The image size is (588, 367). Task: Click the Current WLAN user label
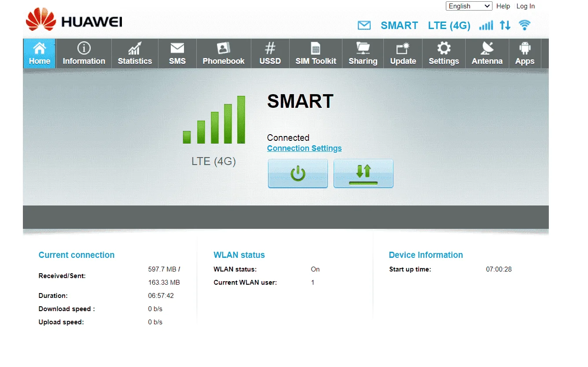click(245, 283)
